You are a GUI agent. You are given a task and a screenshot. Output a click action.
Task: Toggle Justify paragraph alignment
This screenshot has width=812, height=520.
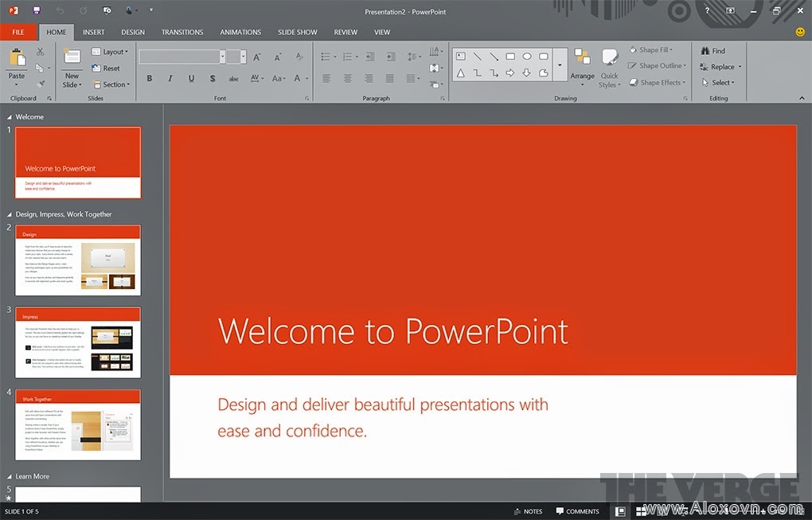[x=389, y=78]
